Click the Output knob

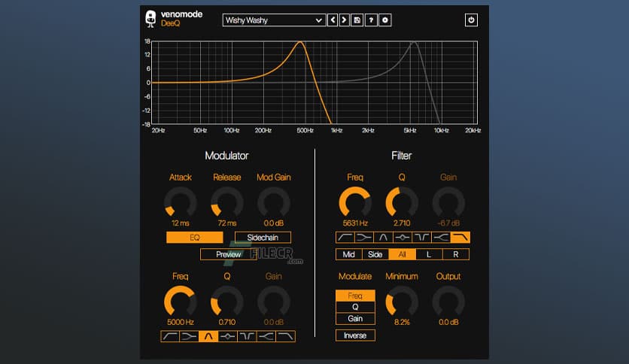click(448, 302)
